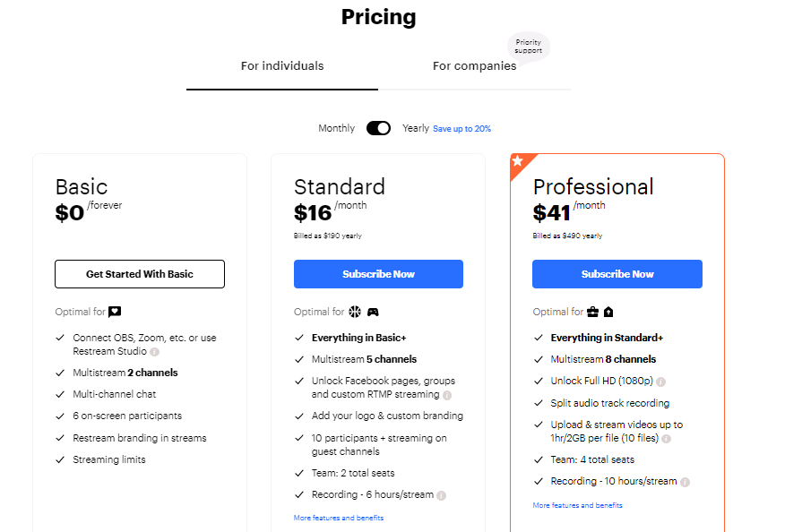Select the Yearly billing label

click(x=416, y=128)
